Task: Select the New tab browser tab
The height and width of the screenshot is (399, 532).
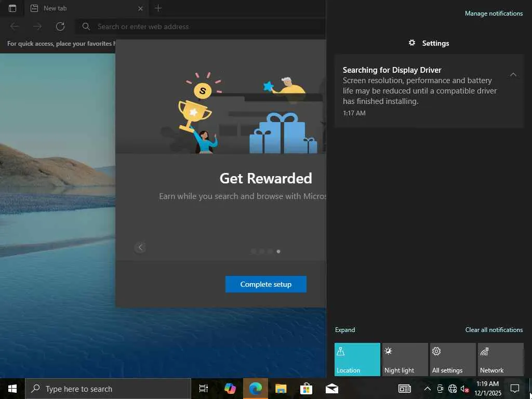Action: (86, 8)
